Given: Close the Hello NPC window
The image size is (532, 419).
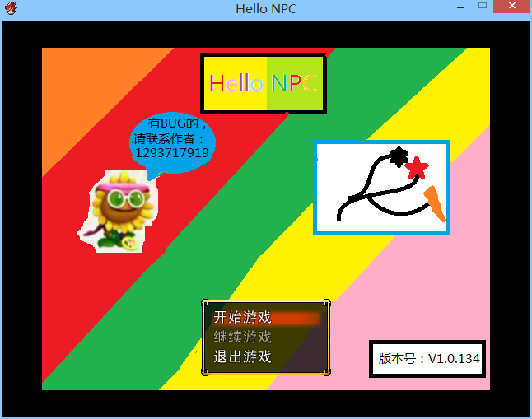Looking at the screenshot, I should [512, 6].
